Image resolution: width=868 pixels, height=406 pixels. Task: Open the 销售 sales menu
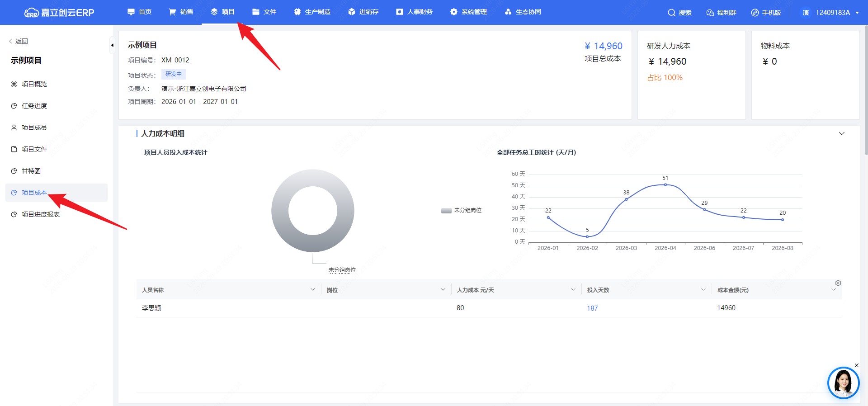pyautogui.click(x=181, y=12)
